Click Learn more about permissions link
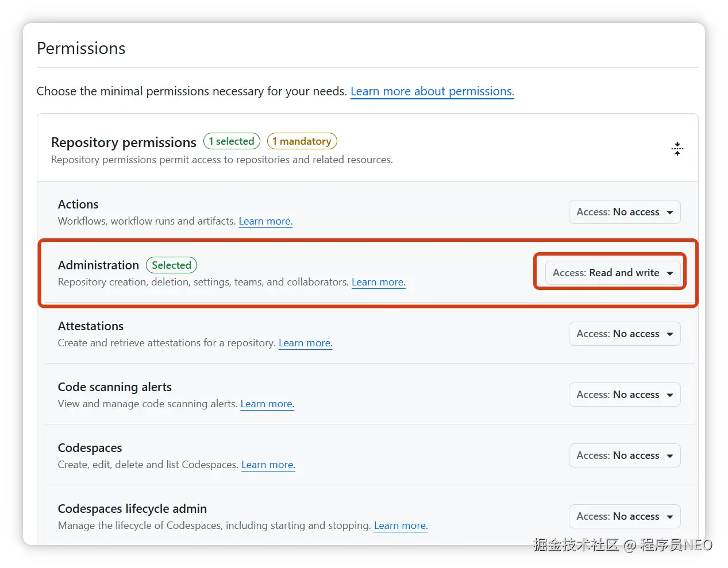Image resolution: width=728 pixels, height=568 pixels. pos(432,91)
